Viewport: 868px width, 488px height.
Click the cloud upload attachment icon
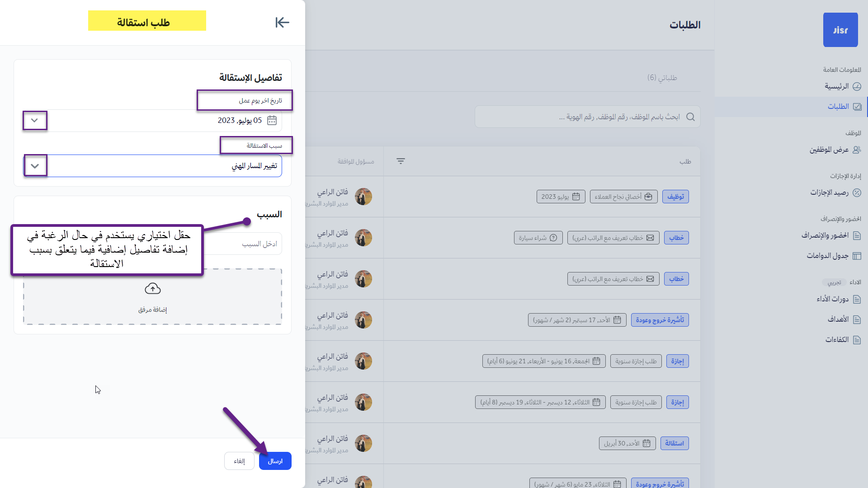coord(153,289)
